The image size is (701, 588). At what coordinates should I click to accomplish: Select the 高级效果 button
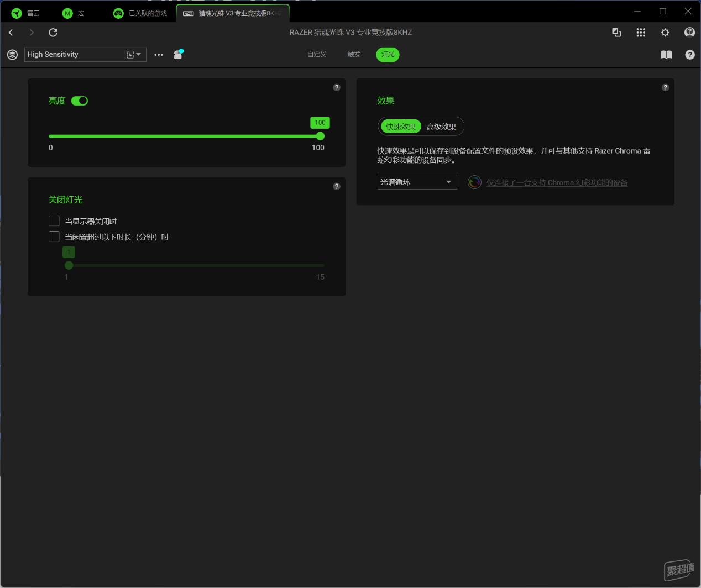tap(441, 127)
